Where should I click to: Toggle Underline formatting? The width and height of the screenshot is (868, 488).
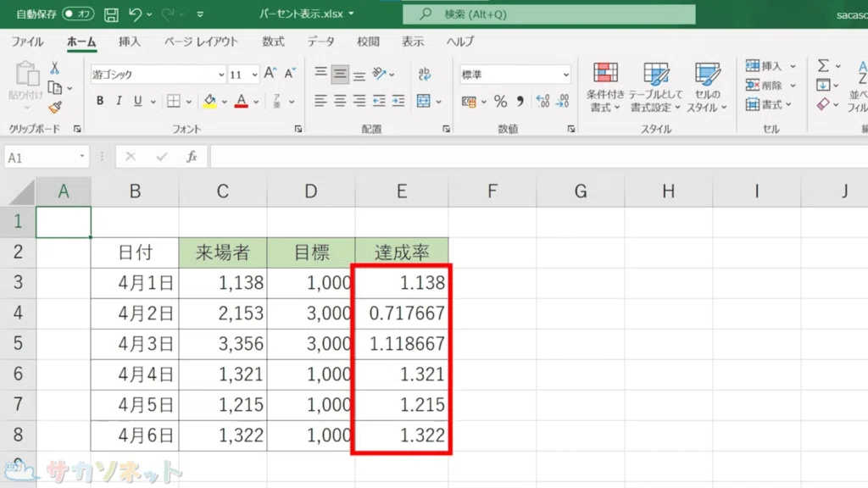137,102
